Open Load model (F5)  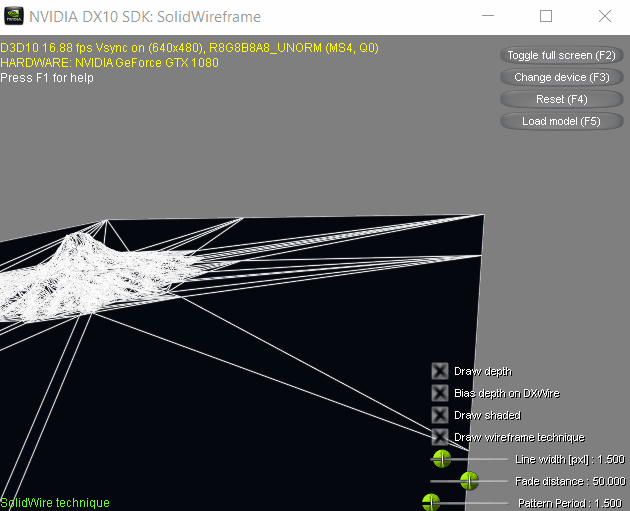coord(561,121)
